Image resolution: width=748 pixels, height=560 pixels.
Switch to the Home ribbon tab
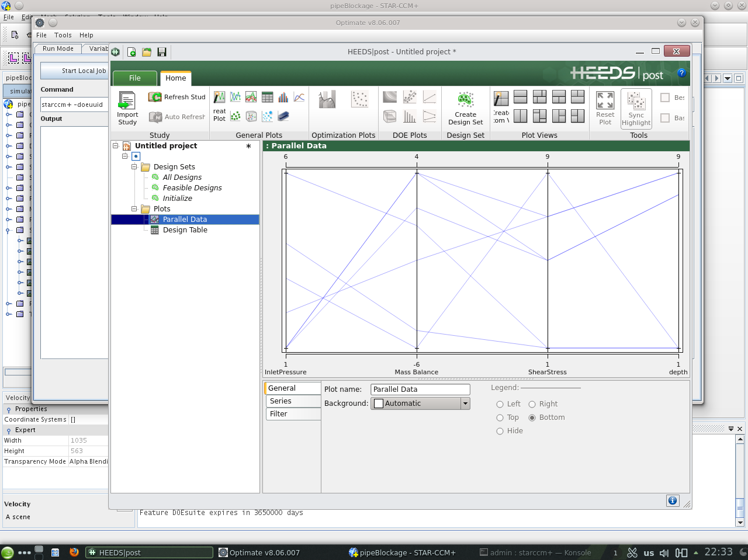176,78
